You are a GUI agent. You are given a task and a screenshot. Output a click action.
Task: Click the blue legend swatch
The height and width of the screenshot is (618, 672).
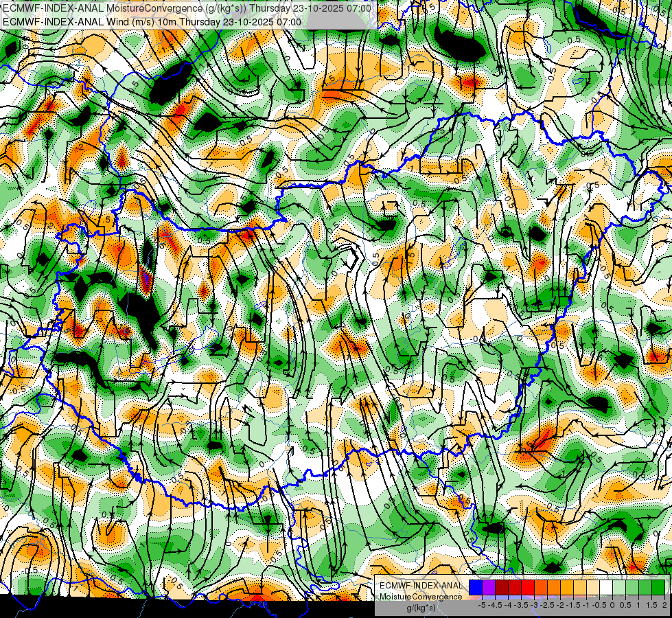coord(476,587)
